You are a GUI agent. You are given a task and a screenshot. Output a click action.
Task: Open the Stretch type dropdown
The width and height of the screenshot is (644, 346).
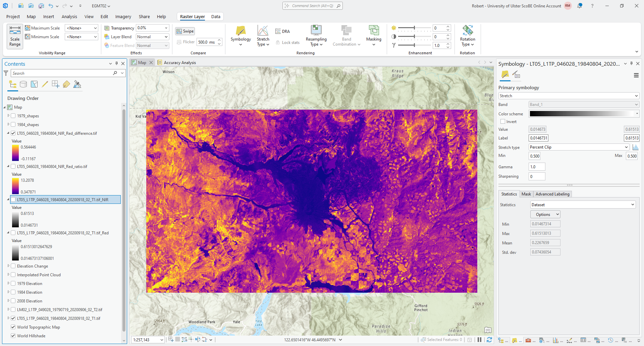(579, 147)
